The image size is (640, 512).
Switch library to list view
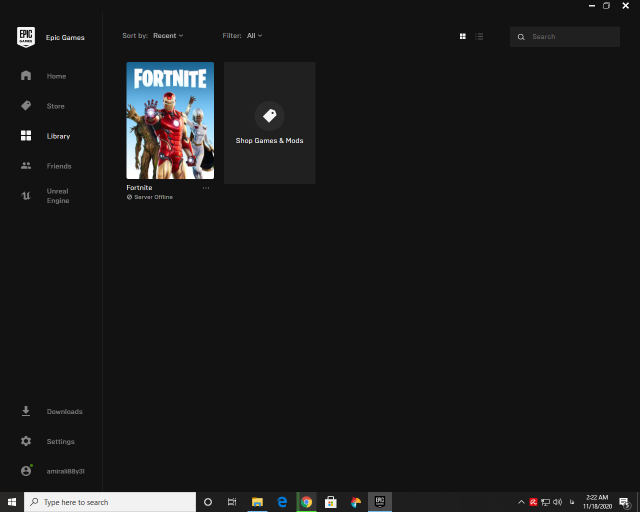coord(480,36)
